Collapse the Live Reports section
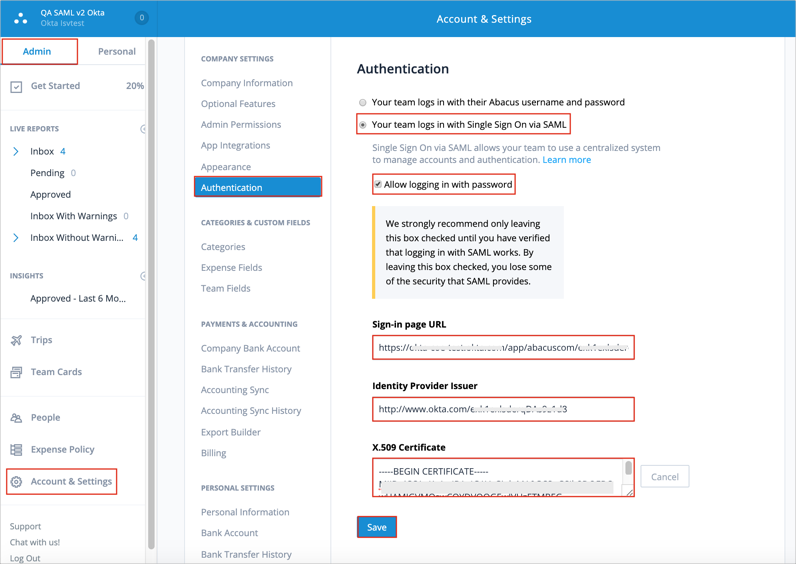Image resolution: width=796 pixels, height=564 pixels. [143, 129]
